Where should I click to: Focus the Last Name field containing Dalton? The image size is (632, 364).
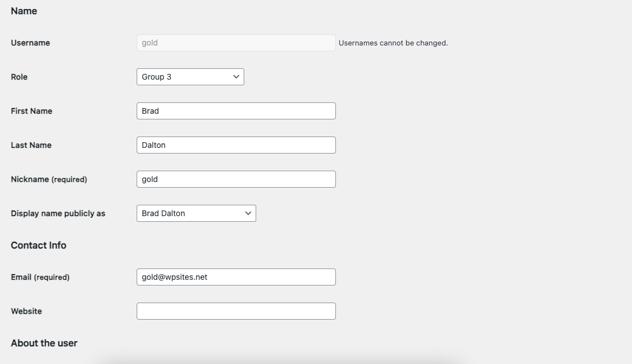pyautogui.click(x=236, y=145)
